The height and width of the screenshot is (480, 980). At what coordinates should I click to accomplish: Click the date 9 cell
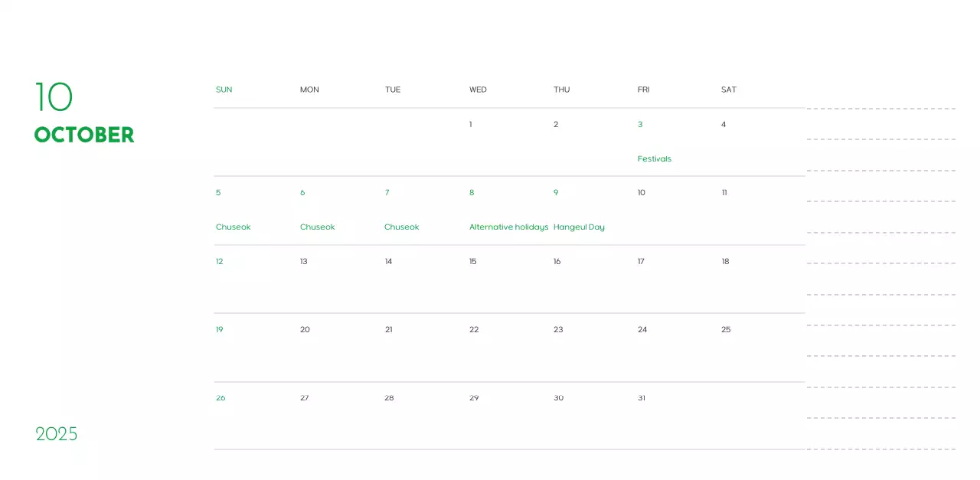556,192
